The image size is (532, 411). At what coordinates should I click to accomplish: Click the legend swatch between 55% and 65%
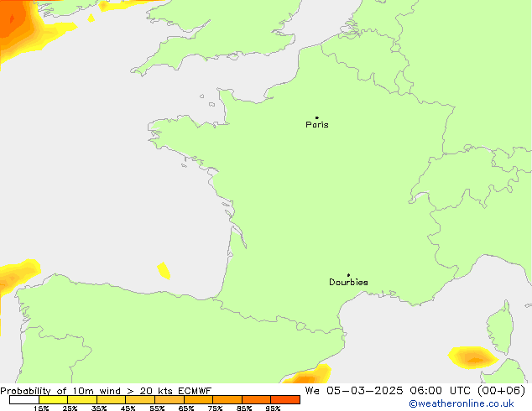pos(170,400)
